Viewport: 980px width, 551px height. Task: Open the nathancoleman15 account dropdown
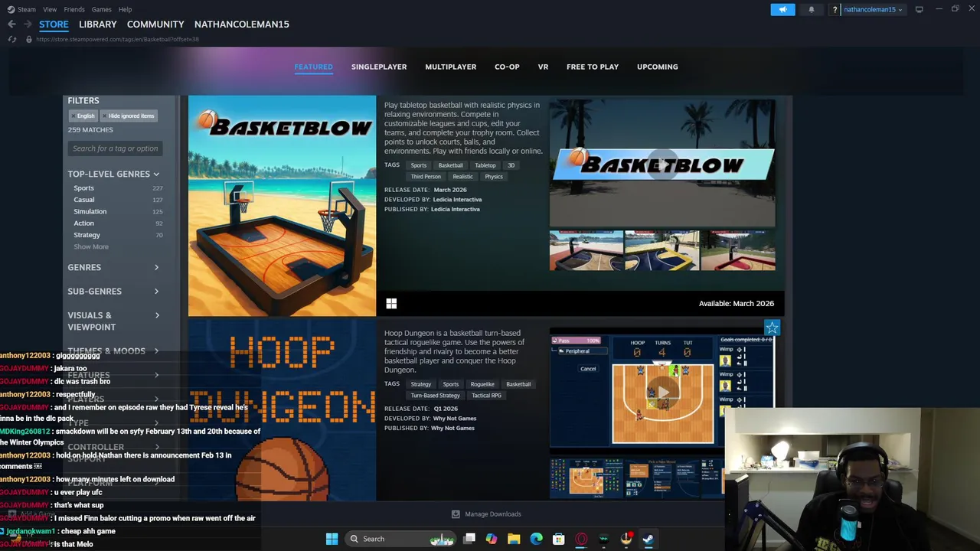coord(873,9)
